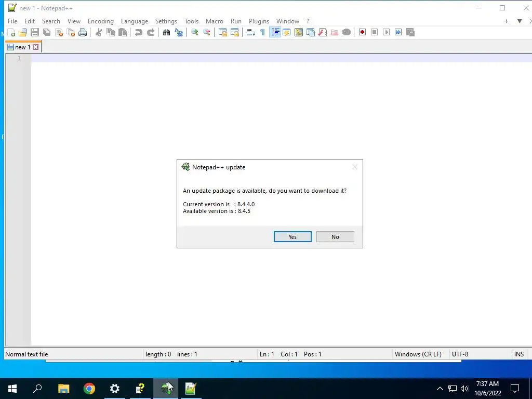Close the new 1 tab
This screenshot has height=399, width=532.
pos(36,47)
